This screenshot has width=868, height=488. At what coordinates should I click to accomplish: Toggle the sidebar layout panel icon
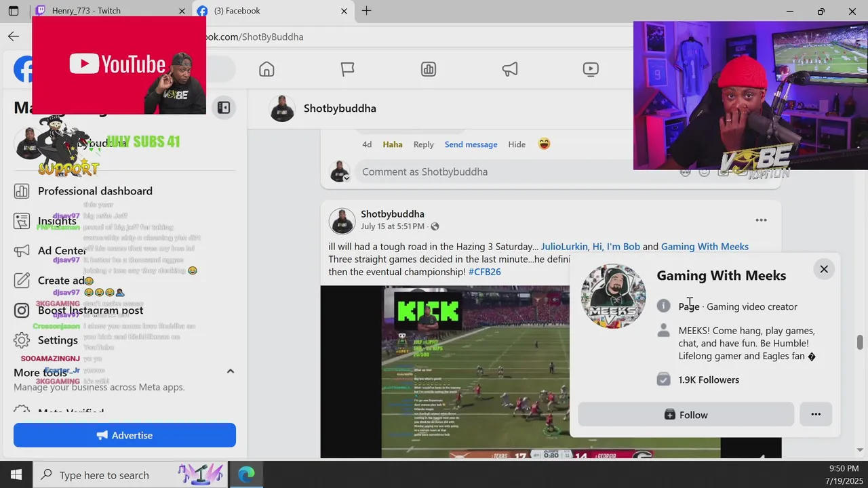click(x=223, y=108)
